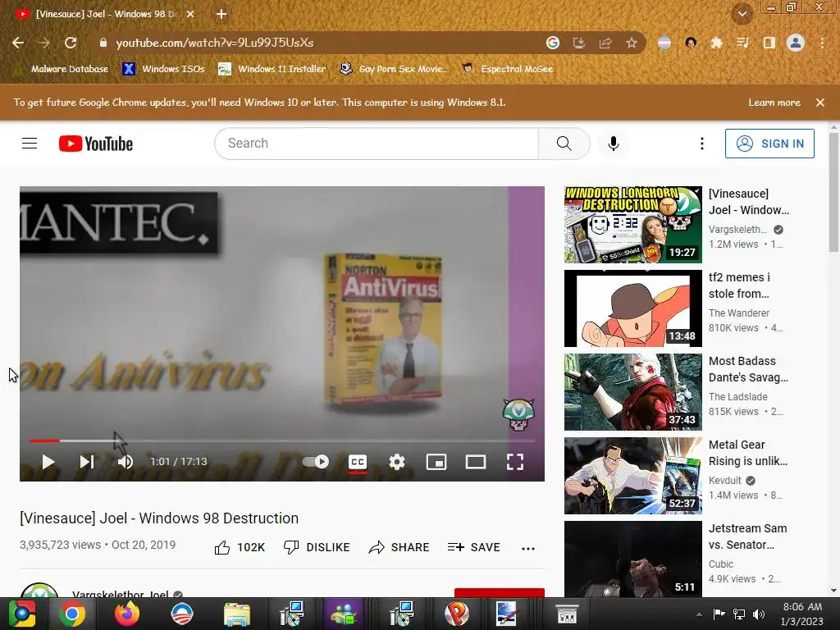This screenshot has width=840, height=630.
Task: Show hidden system tray icons
Action: coord(699,614)
